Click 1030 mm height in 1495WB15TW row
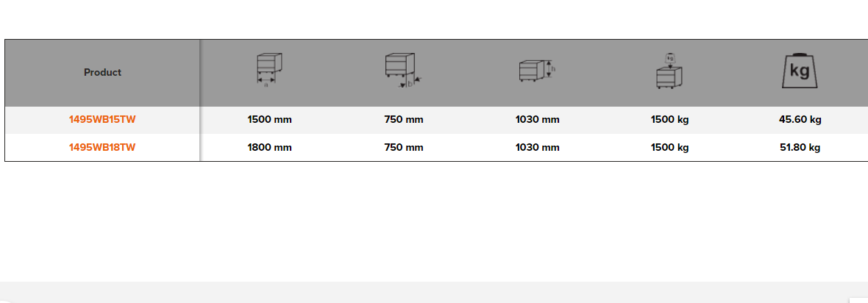Image resolution: width=868 pixels, height=303 pixels. click(x=537, y=120)
